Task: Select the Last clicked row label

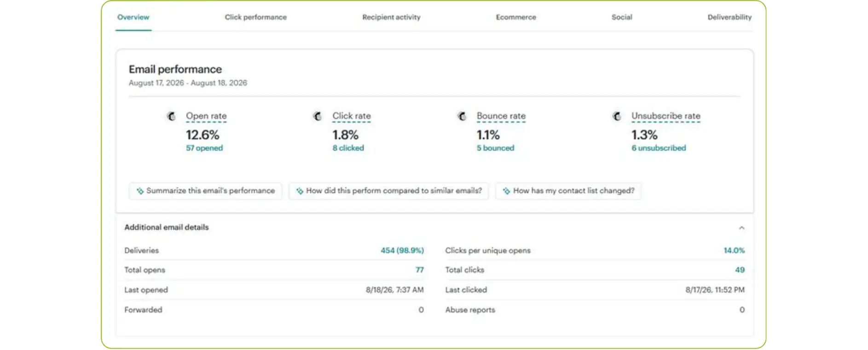Action: (x=466, y=290)
